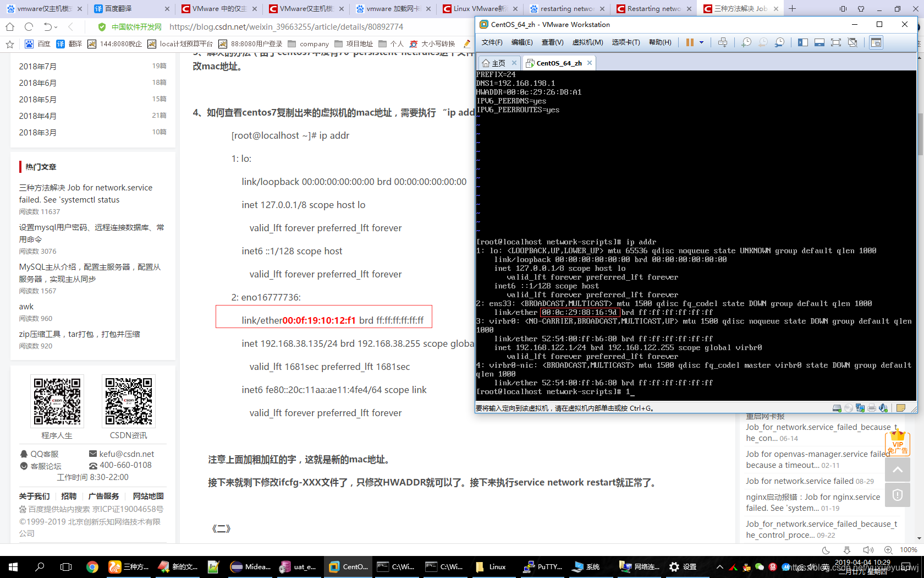Enter VMware full screen mode
This screenshot has width=924, height=578.
point(836,42)
